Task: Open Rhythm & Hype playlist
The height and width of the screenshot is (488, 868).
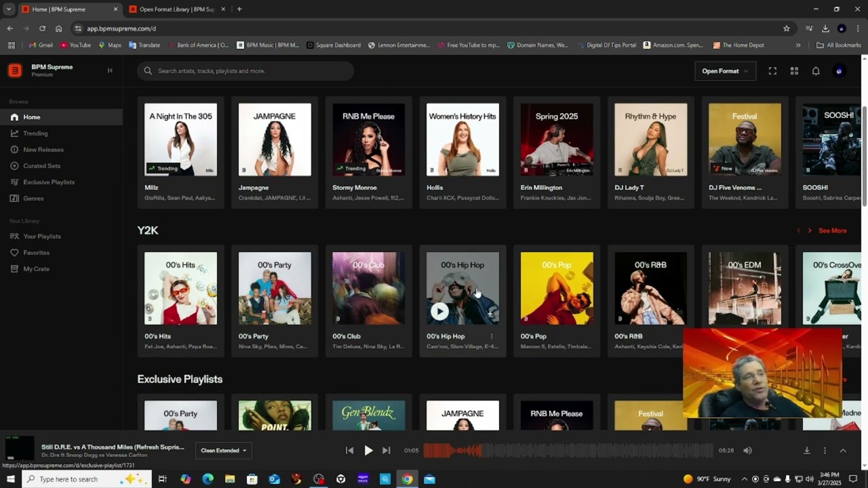Action: tap(650, 140)
